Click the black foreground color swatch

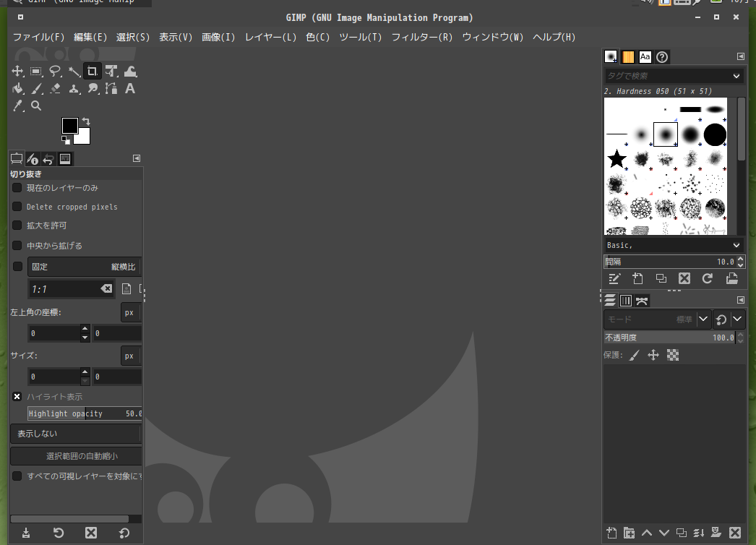69,125
